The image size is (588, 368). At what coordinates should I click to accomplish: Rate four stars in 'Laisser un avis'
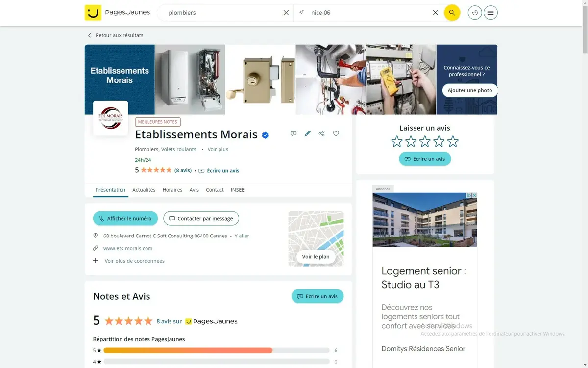(x=439, y=142)
